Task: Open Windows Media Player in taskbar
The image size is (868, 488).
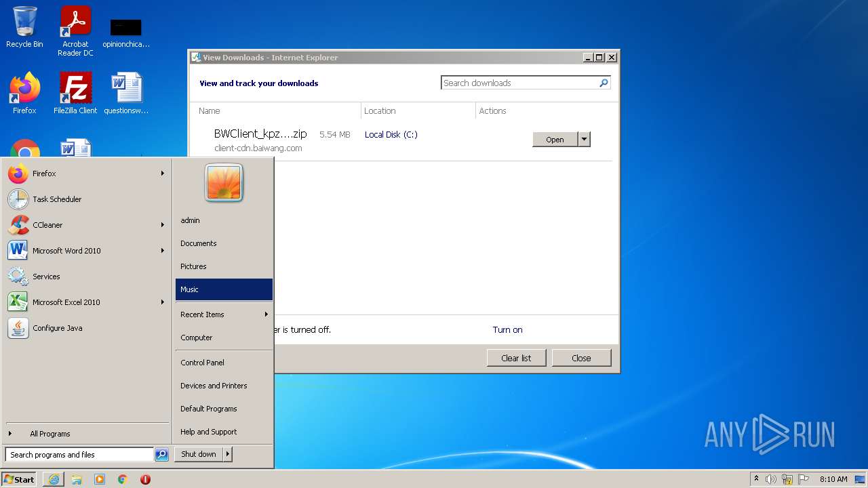Action: [x=100, y=479]
